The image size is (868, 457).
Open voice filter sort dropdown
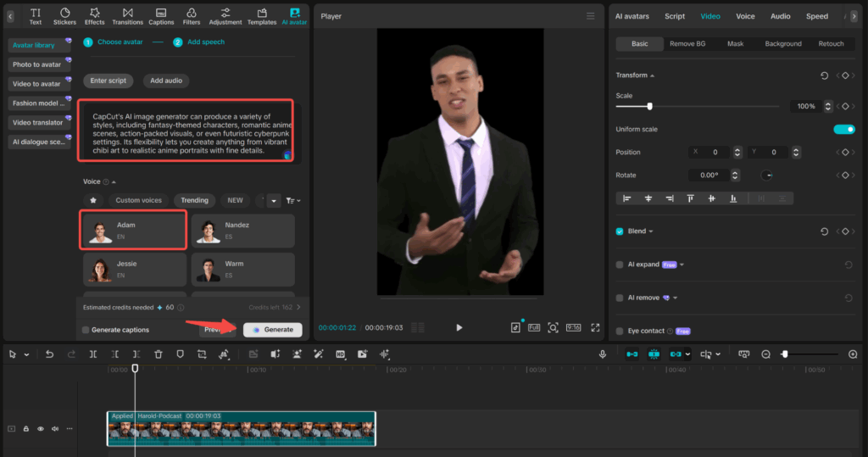[293, 201]
